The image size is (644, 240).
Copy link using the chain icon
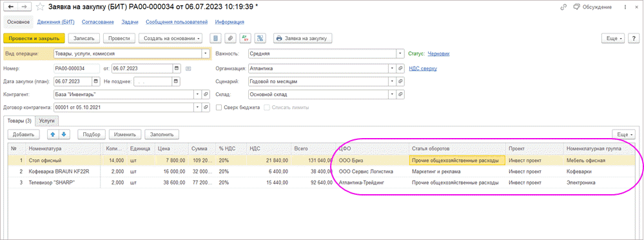564,7
